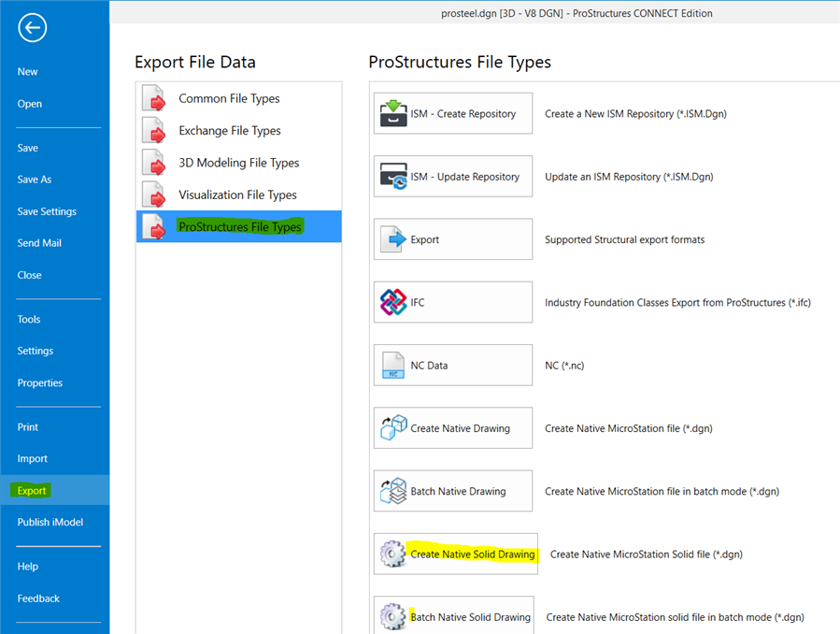The image size is (840, 634).
Task: Click the Batch Native Solid Drawing button
Action: 454,616
